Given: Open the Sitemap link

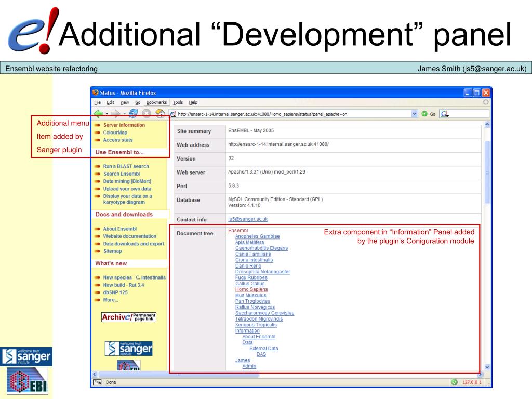Looking at the screenshot, I should pyautogui.click(x=113, y=251).
